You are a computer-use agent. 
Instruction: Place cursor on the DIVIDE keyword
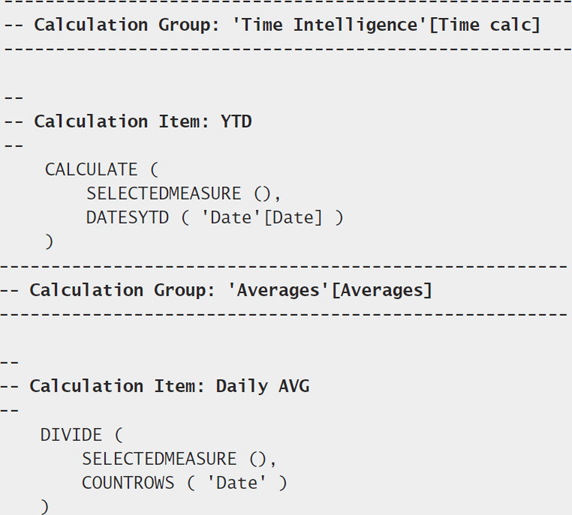[x=71, y=435]
